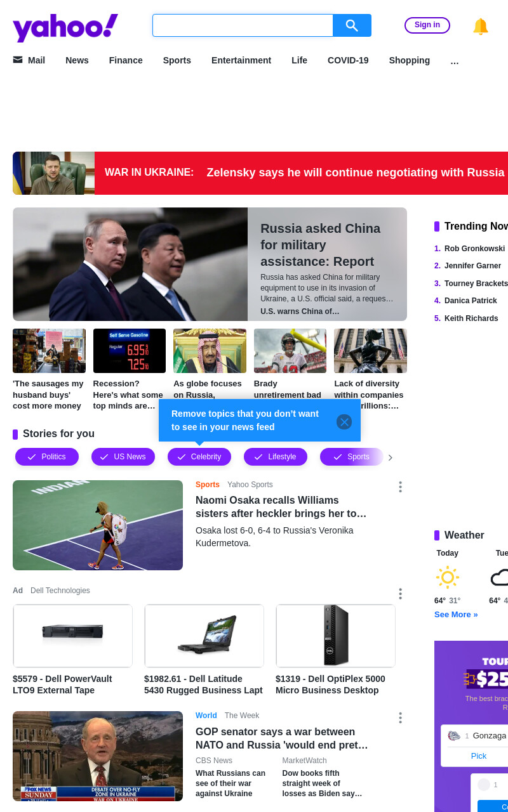Click Pick under Gonzaga
Screen dimensions: 508x812
[479, 756]
